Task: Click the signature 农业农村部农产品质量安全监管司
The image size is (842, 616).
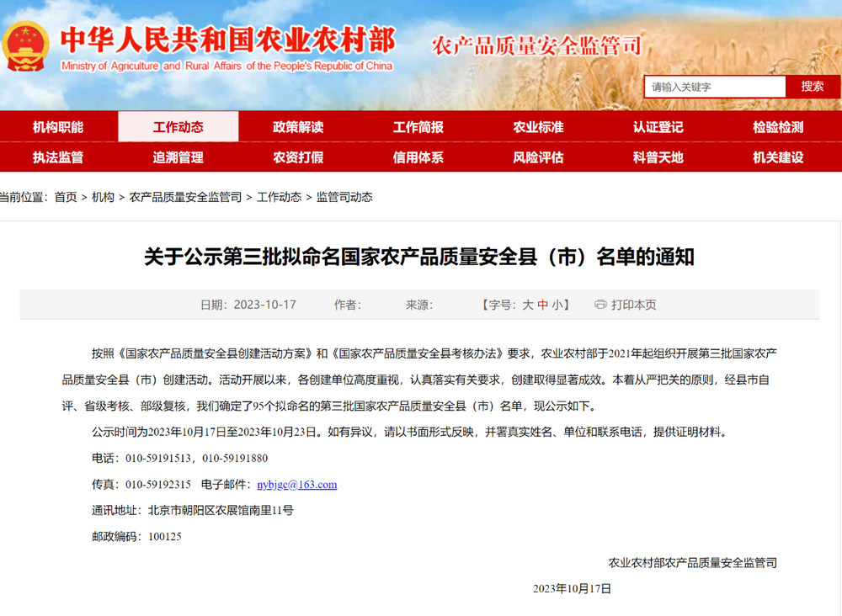Action: [693, 563]
